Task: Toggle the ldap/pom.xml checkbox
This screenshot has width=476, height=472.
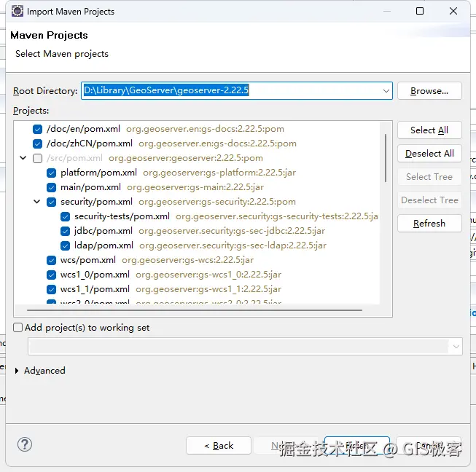Action: [x=66, y=245]
